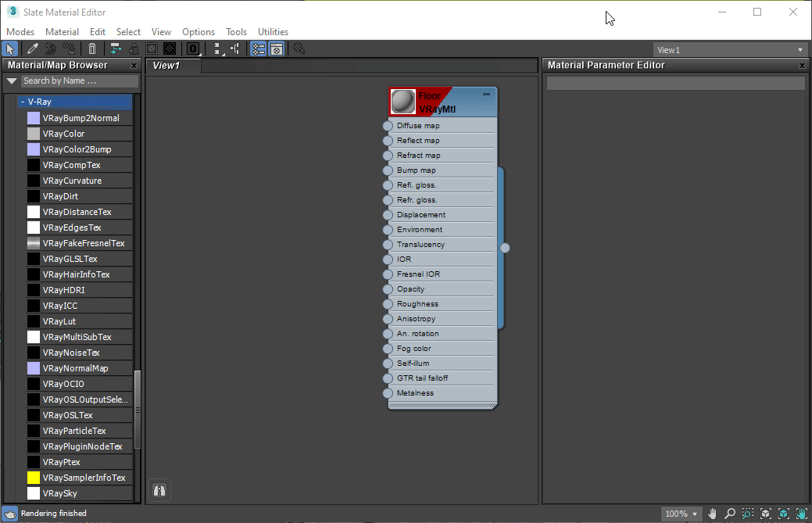Toggle the Select tool arrow button
This screenshot has height=523, width=812.
[x=11, y=48]
